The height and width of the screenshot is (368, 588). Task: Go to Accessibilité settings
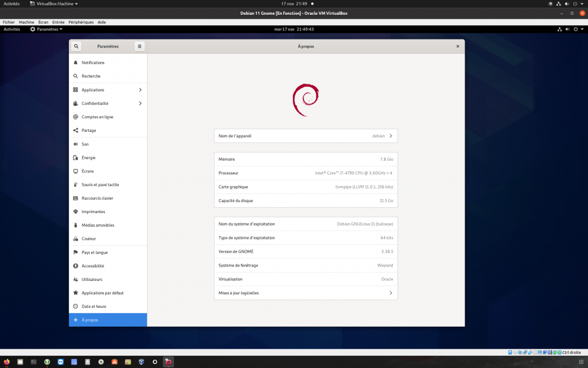93,266
